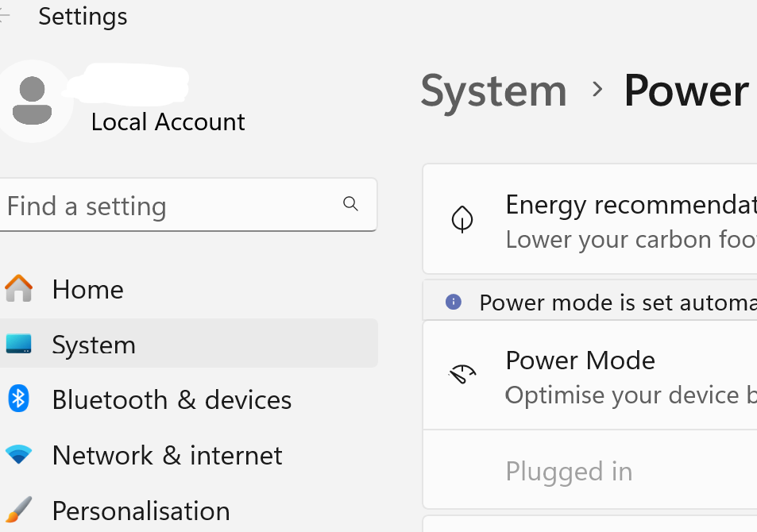The width and height of the screenshot is (757, 532).
Task: Click the search magnifier icon
Action: (x=350, y=204)
